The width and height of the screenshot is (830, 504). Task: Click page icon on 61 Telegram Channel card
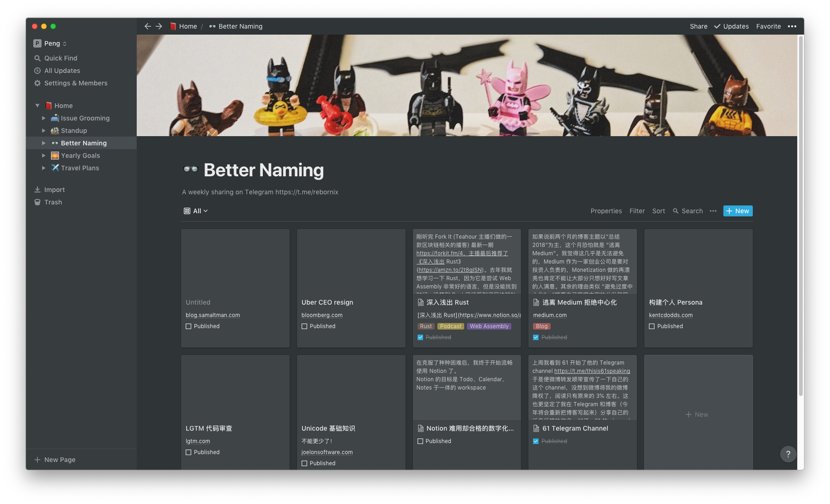[x=536, y=428]
